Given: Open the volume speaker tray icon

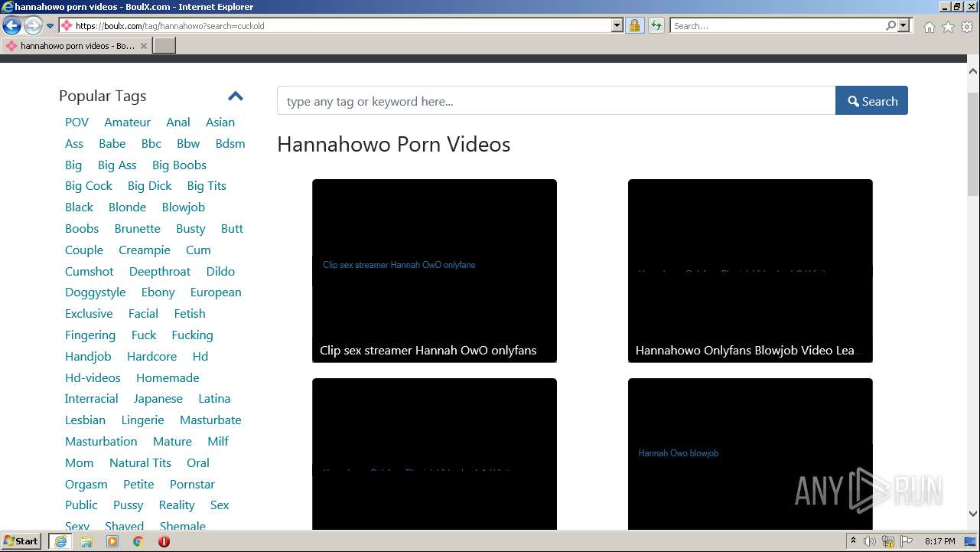Looking at the screenshot, I should 870,541.
